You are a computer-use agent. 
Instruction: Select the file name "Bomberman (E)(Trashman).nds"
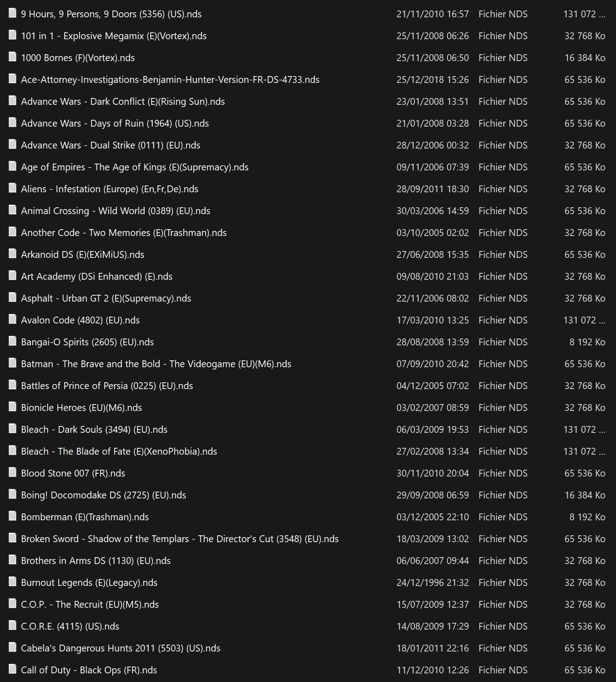85,517
